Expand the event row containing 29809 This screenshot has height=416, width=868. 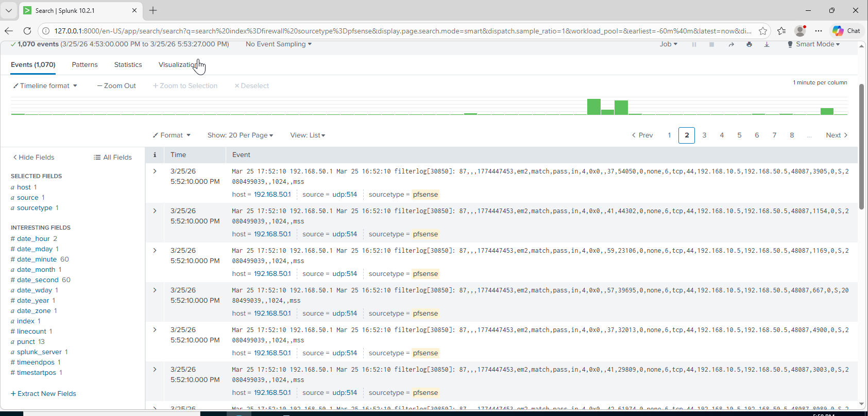click(x=155, y=369)
